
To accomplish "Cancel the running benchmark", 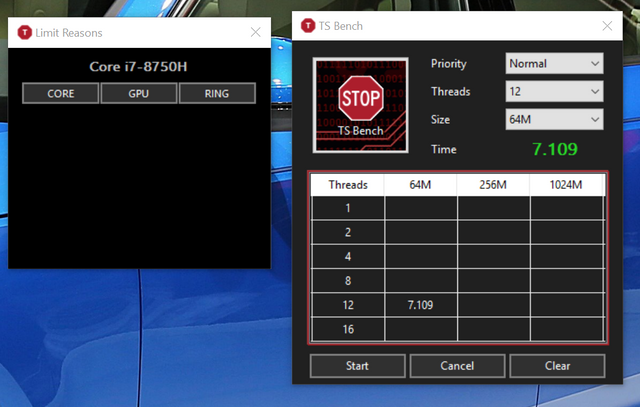I will click(x=457, y=365).
